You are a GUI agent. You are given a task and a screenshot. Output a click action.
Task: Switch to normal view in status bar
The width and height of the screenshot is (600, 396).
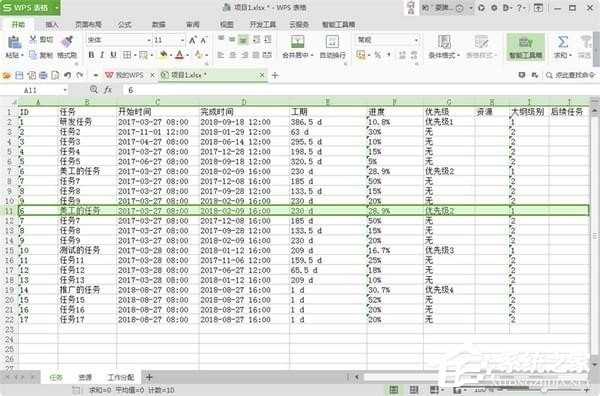tap(394, 390)
